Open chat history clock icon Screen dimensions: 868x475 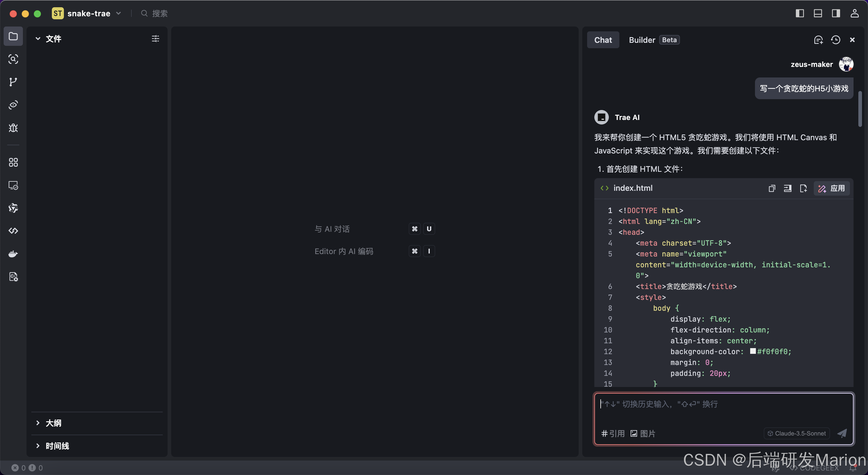(x=835, y=40)
